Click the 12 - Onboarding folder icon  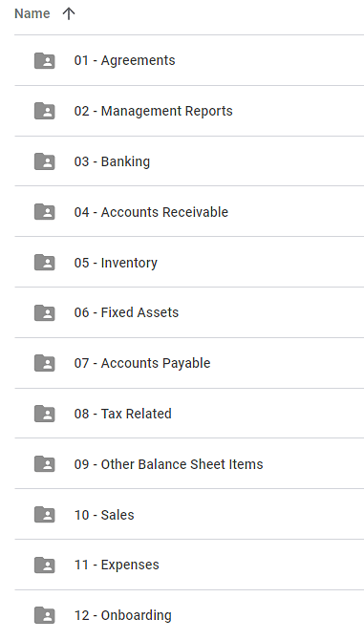[x=45, y=615]
